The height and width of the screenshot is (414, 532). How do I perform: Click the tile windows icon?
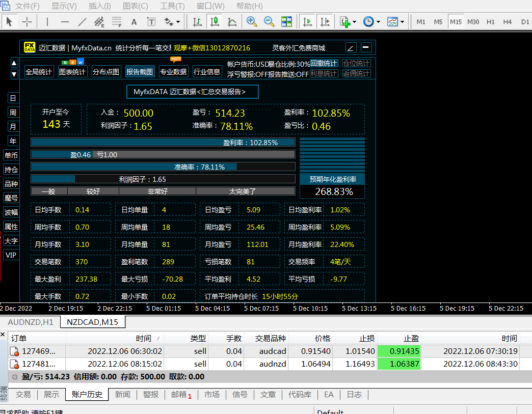(286, 22)
